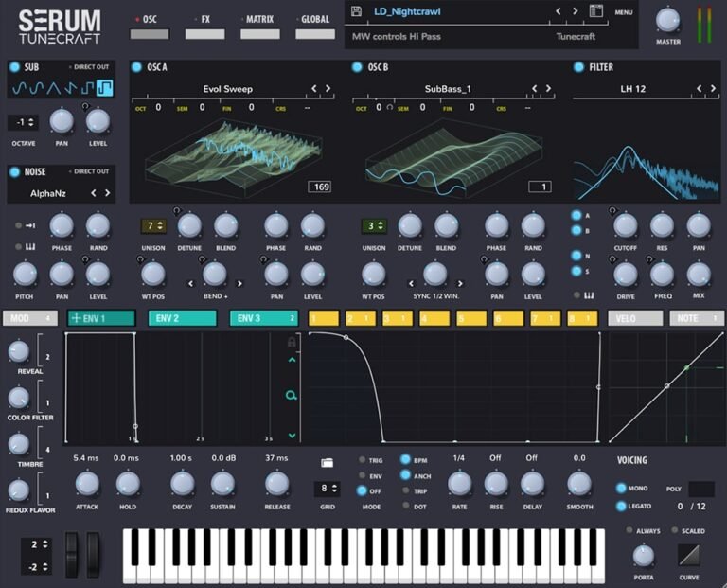Toggle the FILTER power switch
Image resolution: width=727 pixels, height=588 pixels.
pos(578,67)
